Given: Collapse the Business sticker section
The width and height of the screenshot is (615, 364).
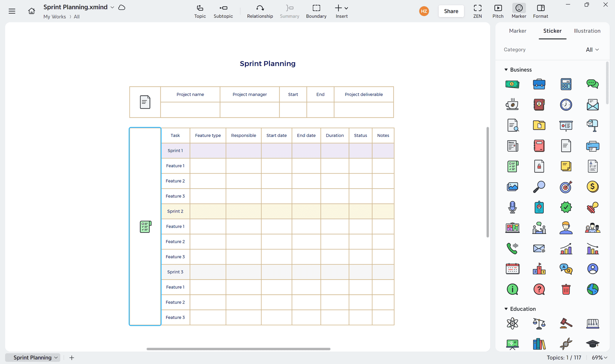Looking at the screenshot, I should (506, 69).
